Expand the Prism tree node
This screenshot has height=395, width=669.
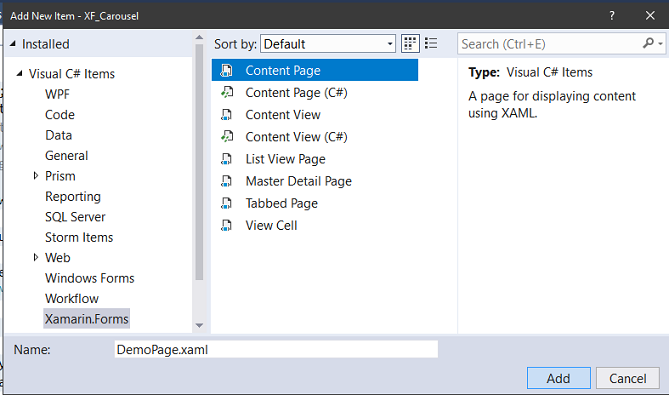coord(36,176)
